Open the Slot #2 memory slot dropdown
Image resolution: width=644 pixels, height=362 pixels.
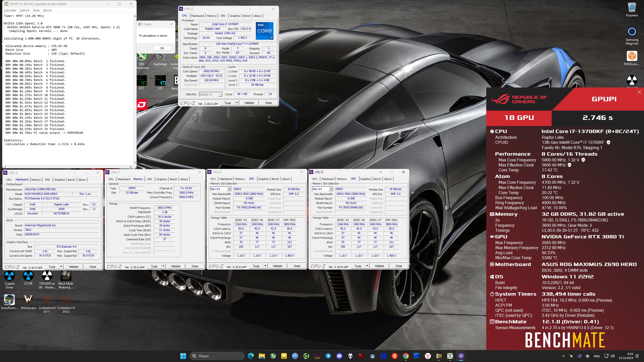pos(220,189)
